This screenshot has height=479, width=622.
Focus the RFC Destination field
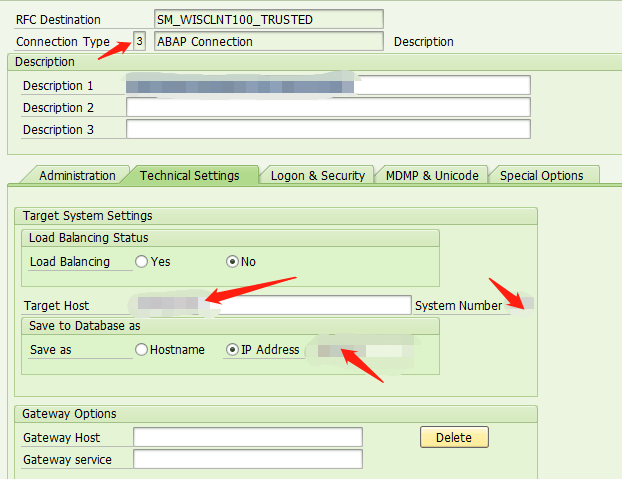(x=269, y=19)
